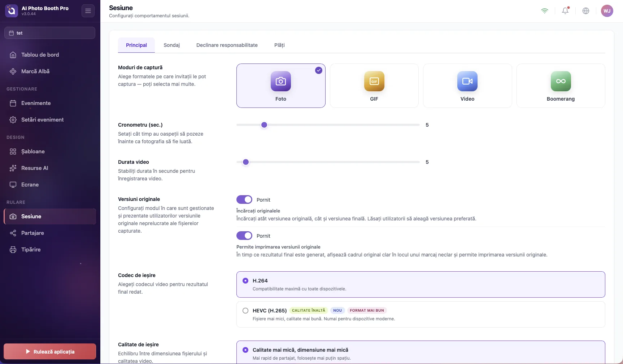This screenshot has width=623, height=364.
Task: Enable the Boomerang capture mode
Action: (x=561, y=86)
